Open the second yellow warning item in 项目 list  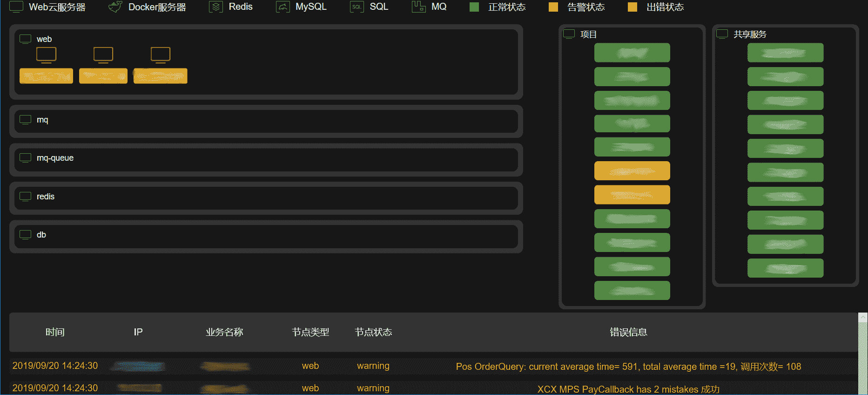coord(632,195)
